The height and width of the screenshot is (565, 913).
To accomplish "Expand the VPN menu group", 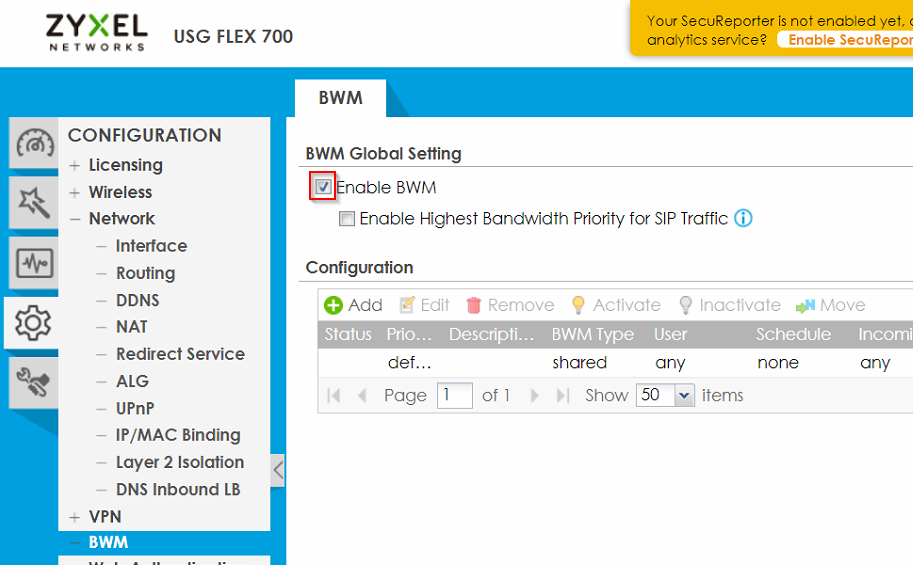I will tap(75, 517).
